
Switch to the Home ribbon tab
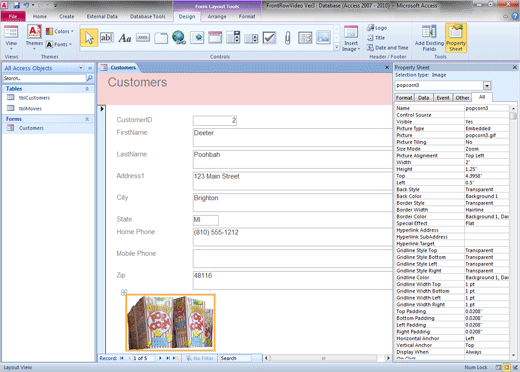(40, 16)
